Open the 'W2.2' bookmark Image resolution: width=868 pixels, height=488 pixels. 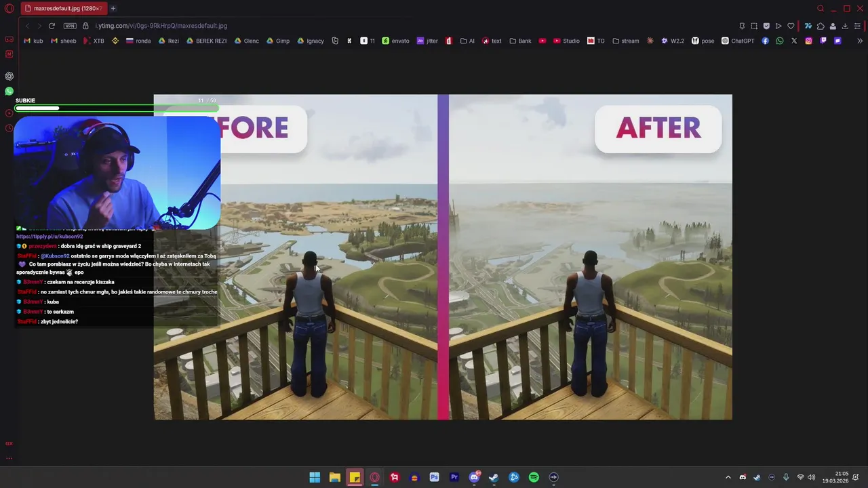673,41
